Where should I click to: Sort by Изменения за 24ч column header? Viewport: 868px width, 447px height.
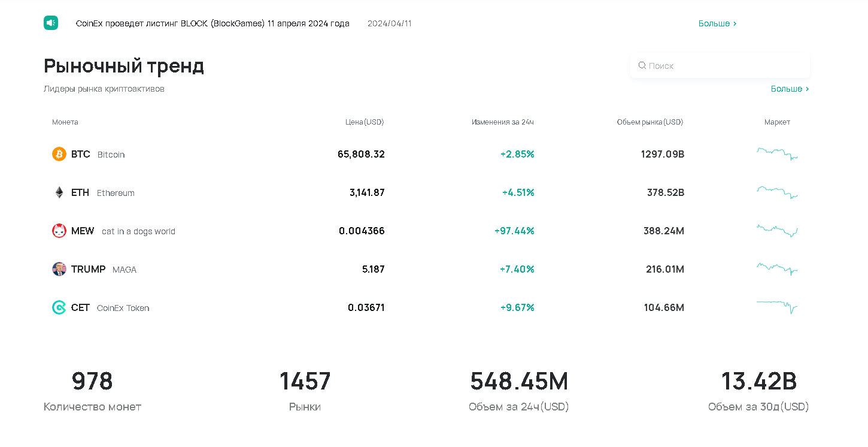click(x=503, y=122)
